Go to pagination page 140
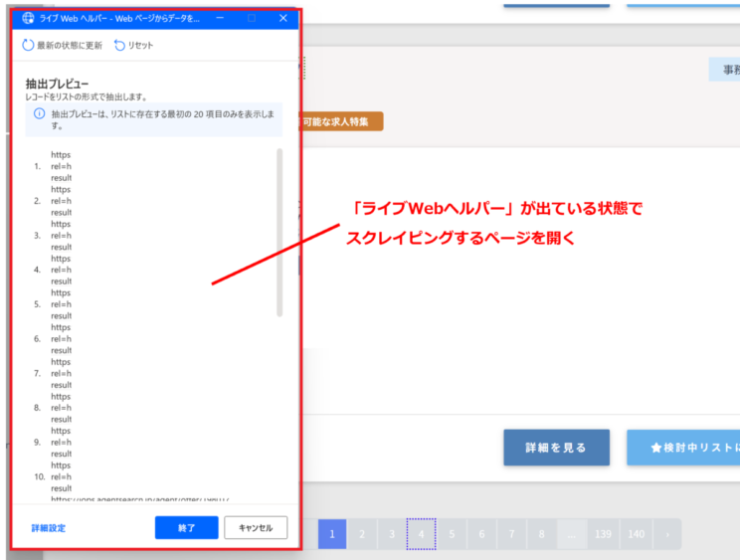 point(637,534)
